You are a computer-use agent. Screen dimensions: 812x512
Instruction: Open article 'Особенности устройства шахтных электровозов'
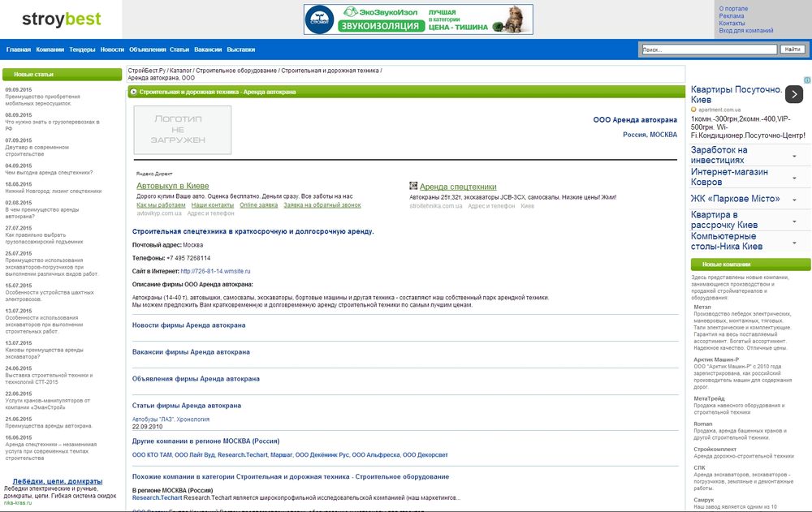click(50, 296)
